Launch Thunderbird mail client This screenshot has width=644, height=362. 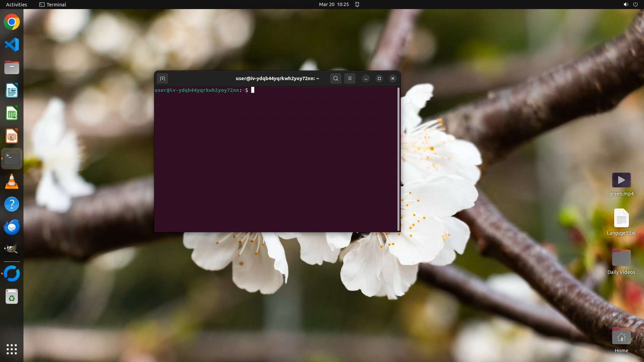(12, 227)
